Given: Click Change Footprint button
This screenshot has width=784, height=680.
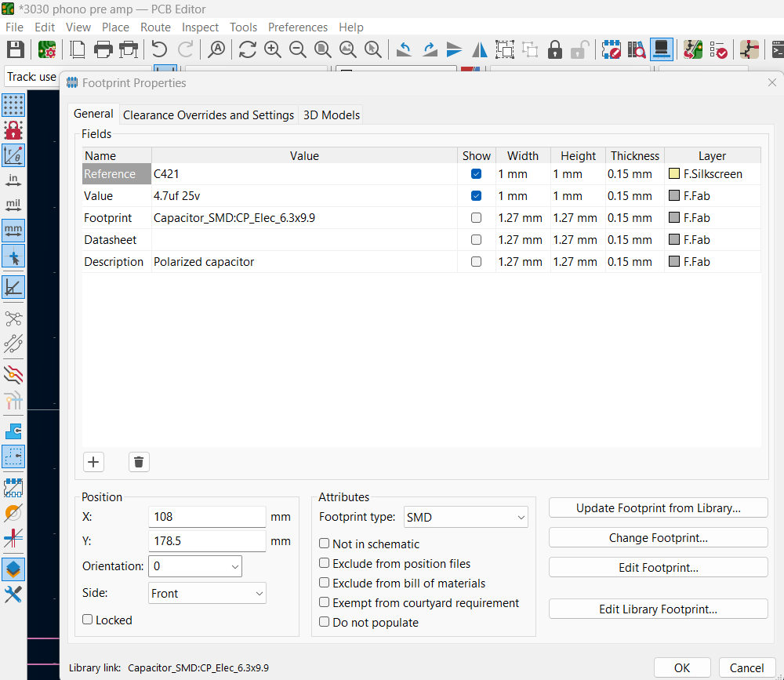Looking at the screenshot, I should pyautogui.click(x=658, y=538).
